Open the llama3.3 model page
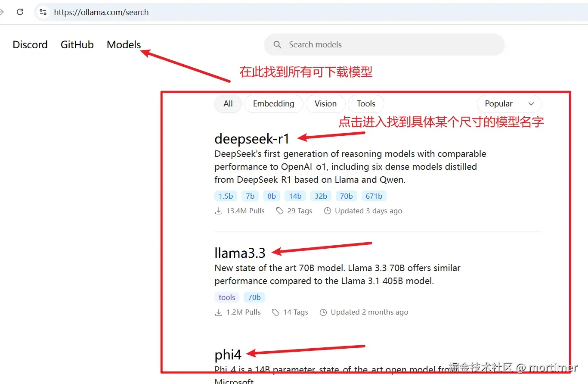 coord(240,253)
